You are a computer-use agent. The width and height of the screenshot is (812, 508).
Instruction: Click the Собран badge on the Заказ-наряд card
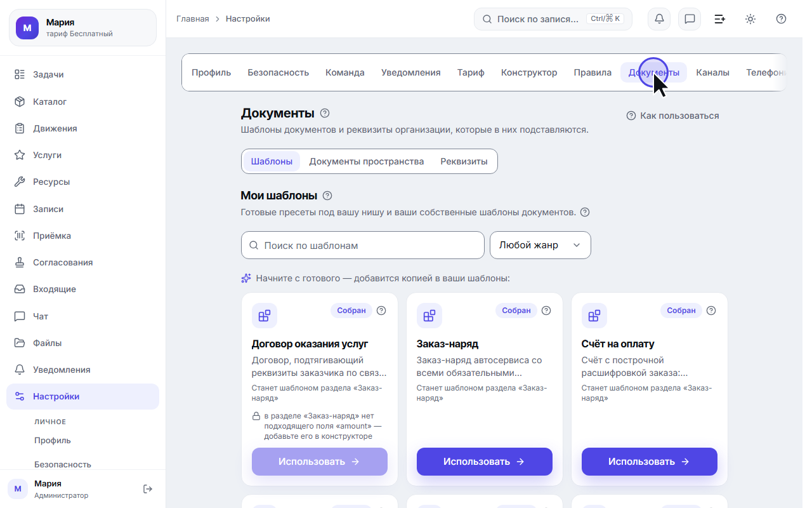coord(516,311)
